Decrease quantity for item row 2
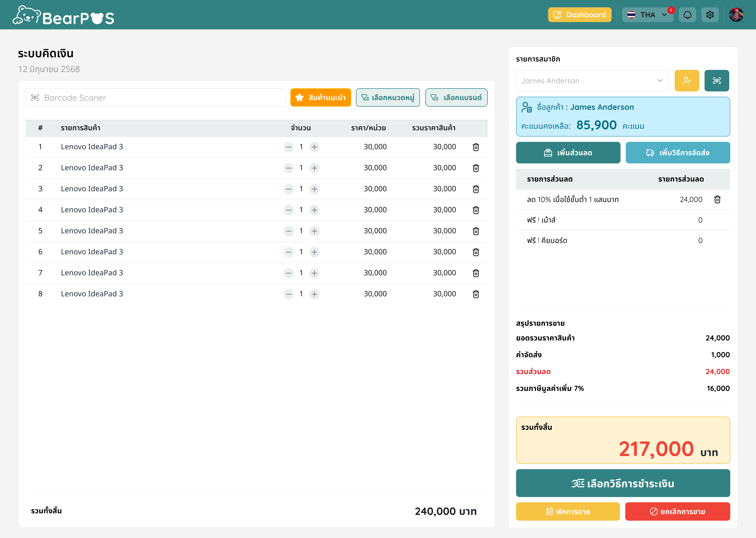756x538 pixels. click(x=289, y=168)
